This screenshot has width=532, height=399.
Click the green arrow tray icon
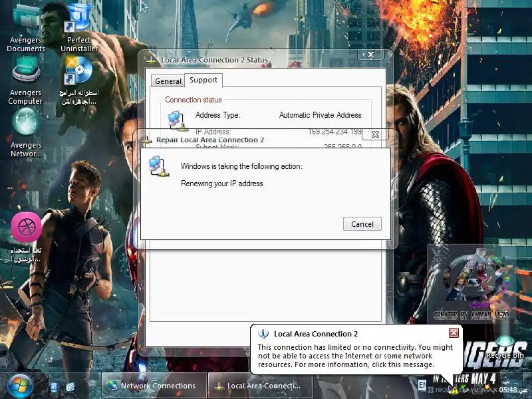click(x=464, y=388)
